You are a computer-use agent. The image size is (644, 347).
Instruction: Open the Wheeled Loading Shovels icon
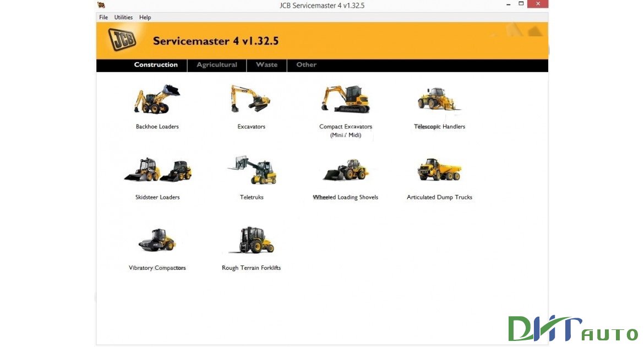point(346,170)
